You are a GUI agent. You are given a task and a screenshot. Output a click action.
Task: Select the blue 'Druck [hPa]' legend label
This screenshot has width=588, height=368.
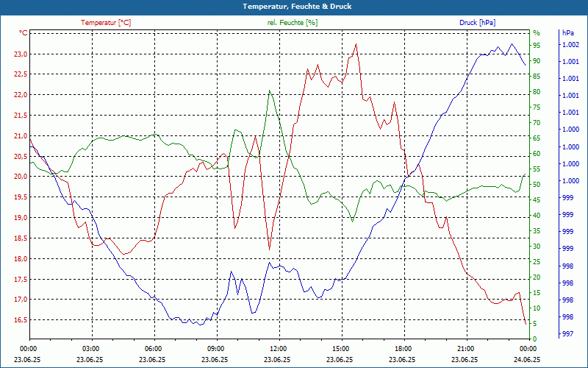point(477,23)
